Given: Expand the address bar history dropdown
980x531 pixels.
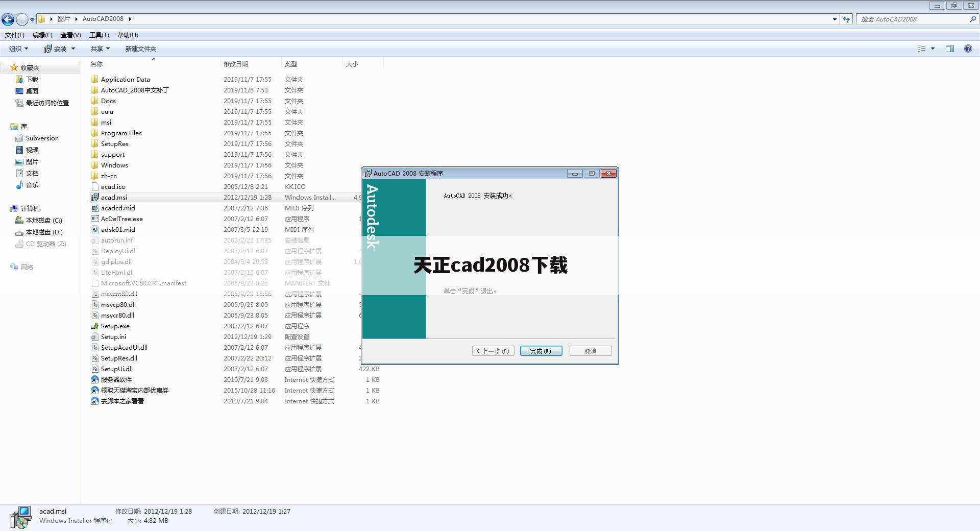Looking at the screenshot, I should pyautogui.click(x=835, y=19).
